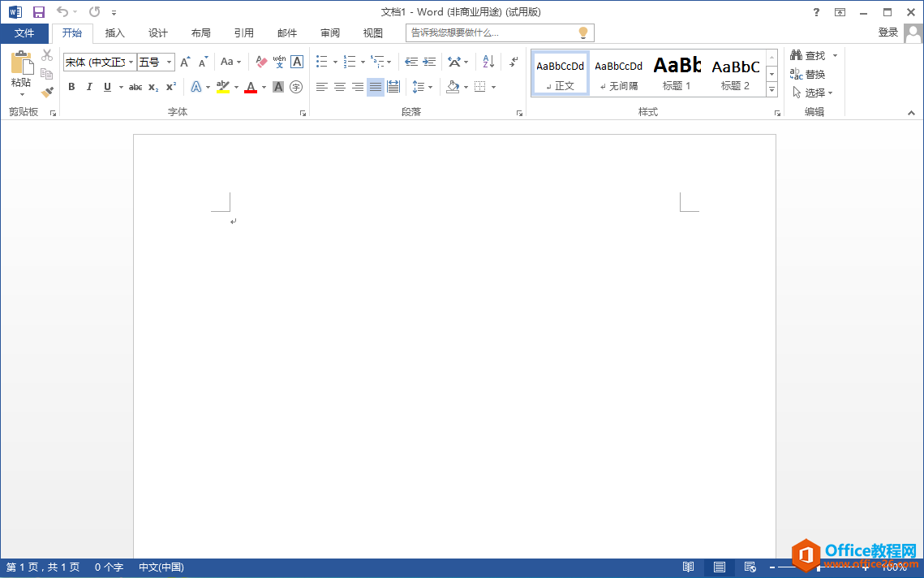The width and height of the screenshot is (924, 578).
Task: Open the 选择 (Select) dropdown
Action: click(x=812, y=93)
